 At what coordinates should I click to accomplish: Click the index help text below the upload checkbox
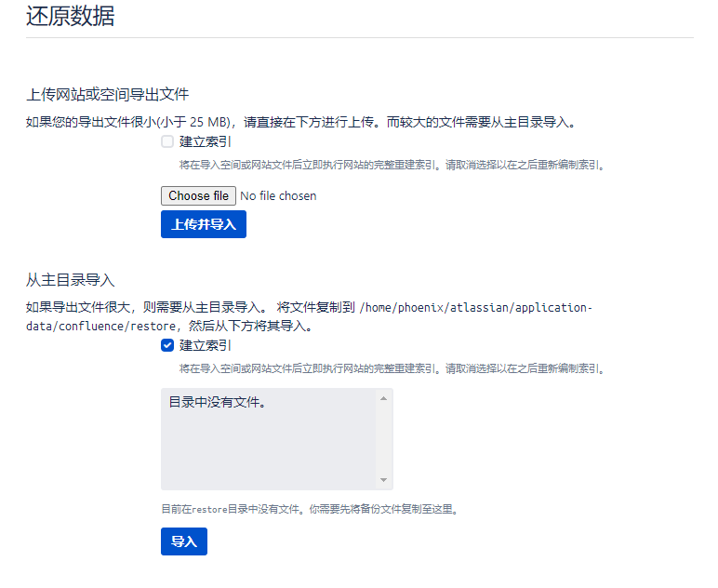coord(392,165)
